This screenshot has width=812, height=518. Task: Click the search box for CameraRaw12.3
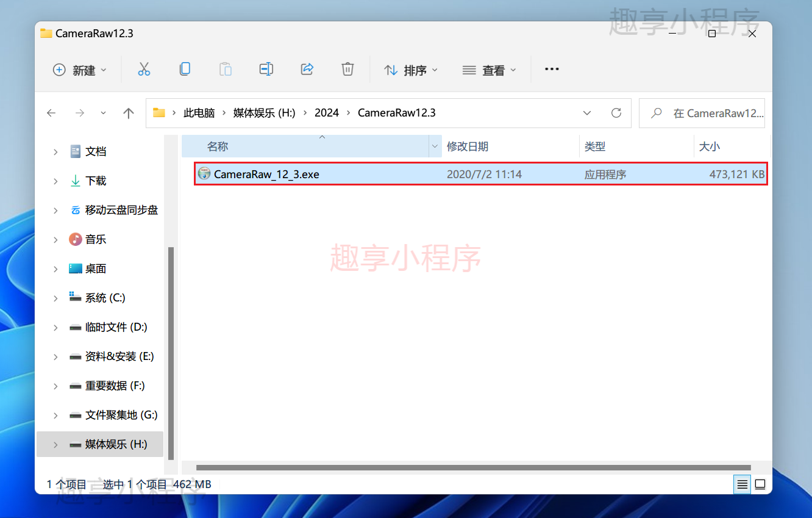(x=702, y=113)
